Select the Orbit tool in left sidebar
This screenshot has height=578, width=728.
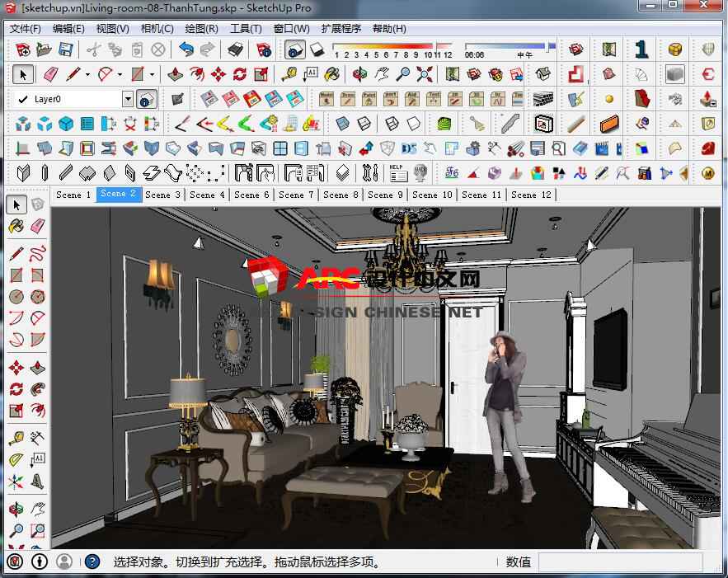click(16, 507)
